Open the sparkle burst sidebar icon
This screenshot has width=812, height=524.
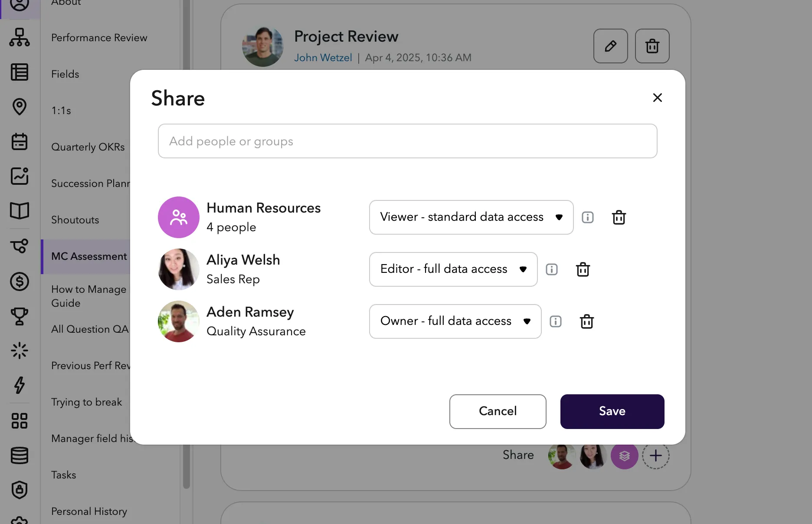pyautogui.click(x=20, y=350)
